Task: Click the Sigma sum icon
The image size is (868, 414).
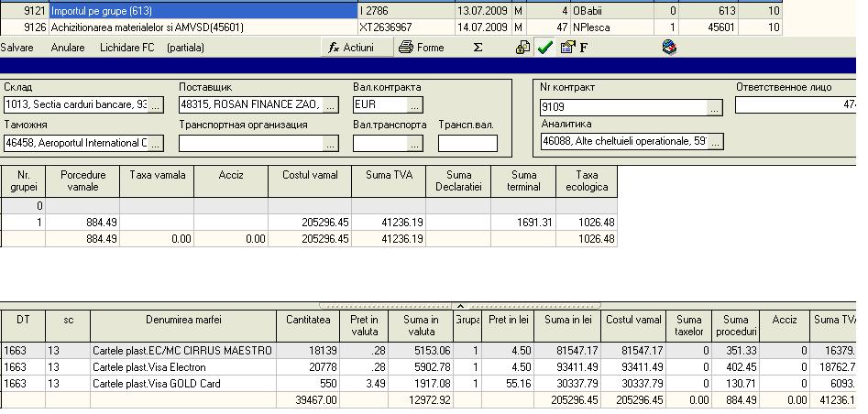Action: tap(478, 48)
